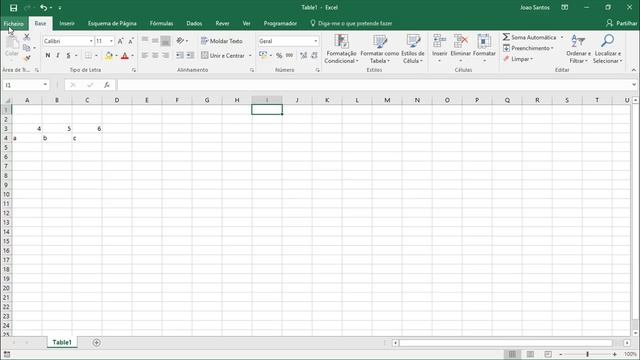Switch to Page Layout view in status bar

530,354
